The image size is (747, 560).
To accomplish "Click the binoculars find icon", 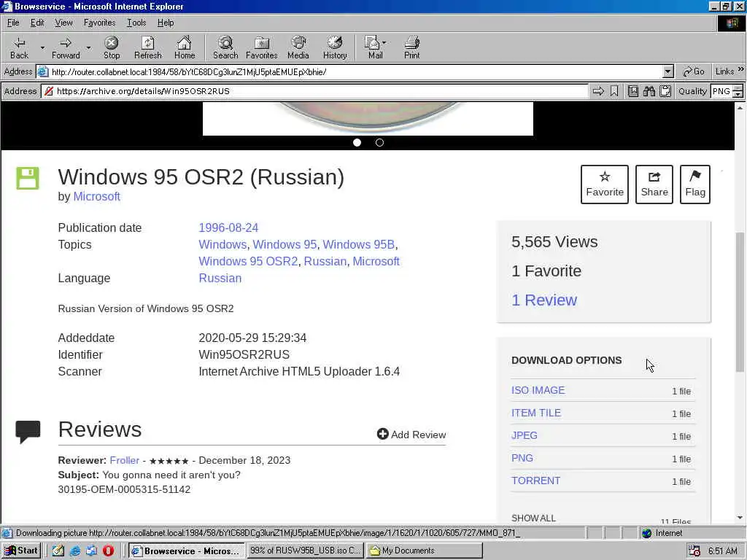I will [x=649, y=91].
